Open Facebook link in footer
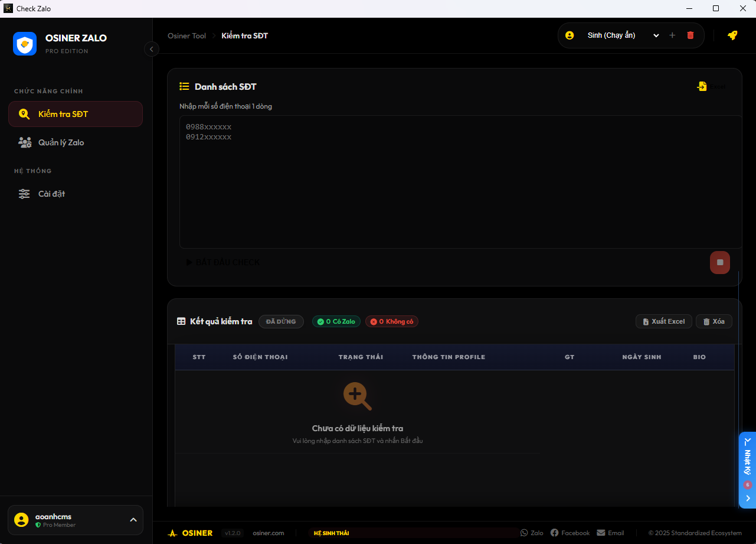 tap(570, 533)
